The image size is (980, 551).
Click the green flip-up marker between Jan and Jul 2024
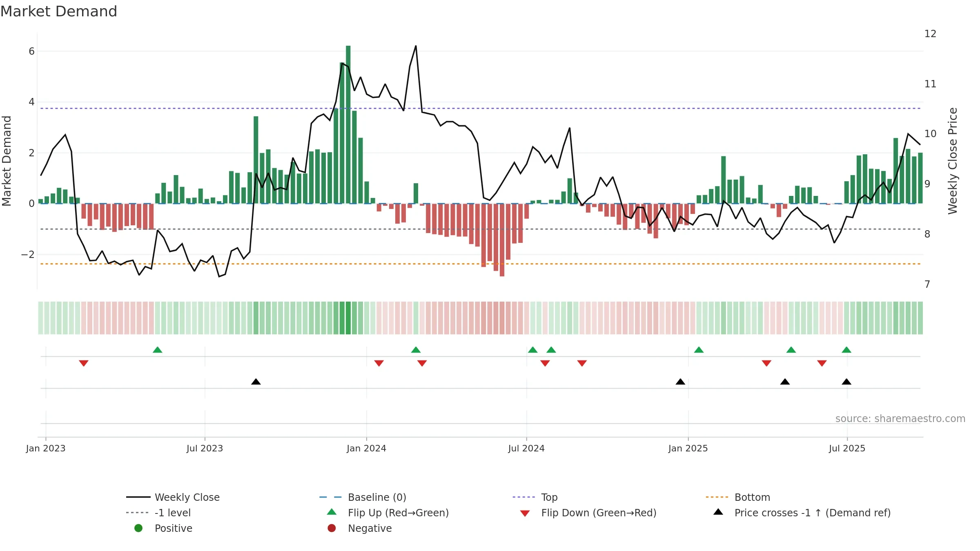click(416, 350)
